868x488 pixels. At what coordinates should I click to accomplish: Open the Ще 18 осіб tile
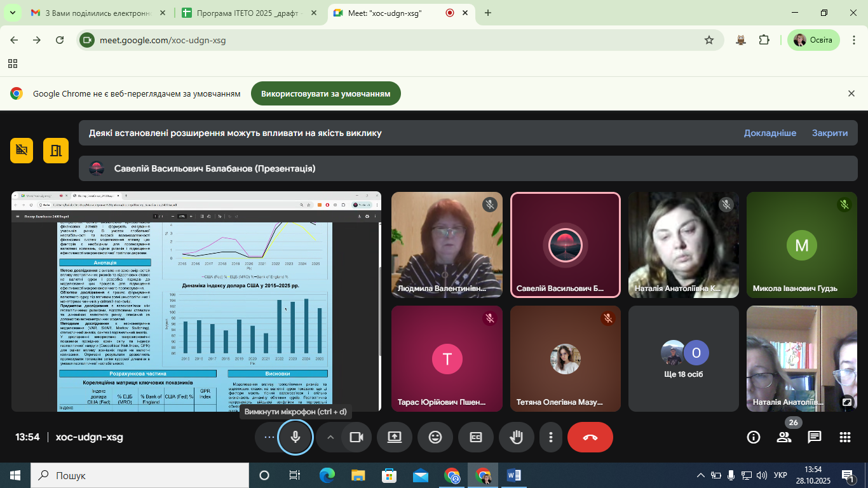[684, 359]
